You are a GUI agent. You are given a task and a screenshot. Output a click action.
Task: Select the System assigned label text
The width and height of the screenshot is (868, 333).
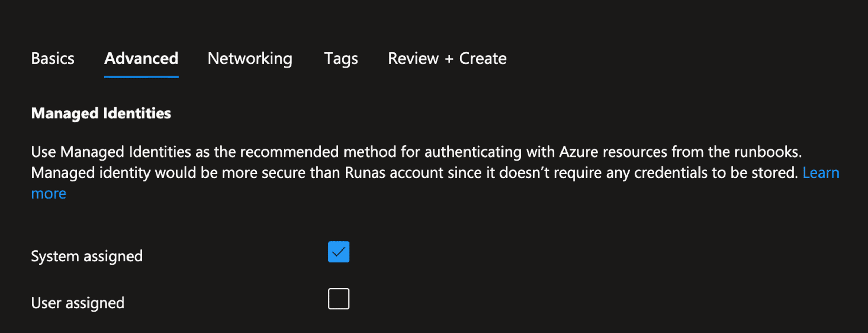point(86,256)
